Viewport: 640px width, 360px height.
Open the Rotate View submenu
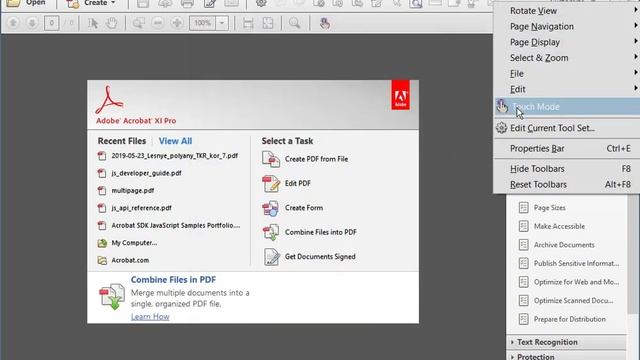pyautogui.click(x=567, y=11)
